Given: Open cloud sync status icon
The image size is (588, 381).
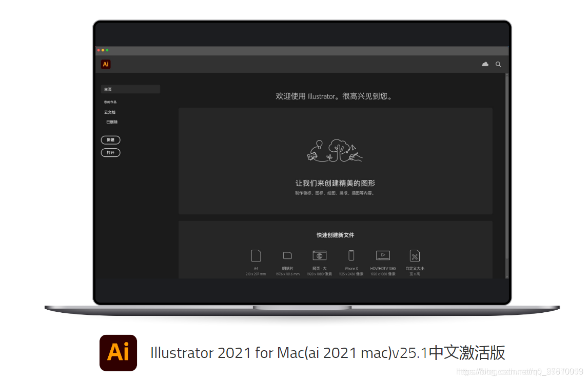Looking at the screenshot, I should tap(485, 64).
